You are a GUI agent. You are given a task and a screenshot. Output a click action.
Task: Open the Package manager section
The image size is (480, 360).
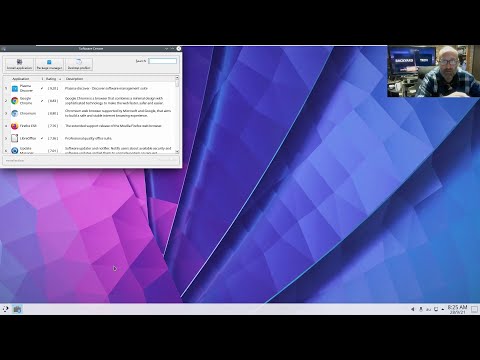click(x=49, y=64)
